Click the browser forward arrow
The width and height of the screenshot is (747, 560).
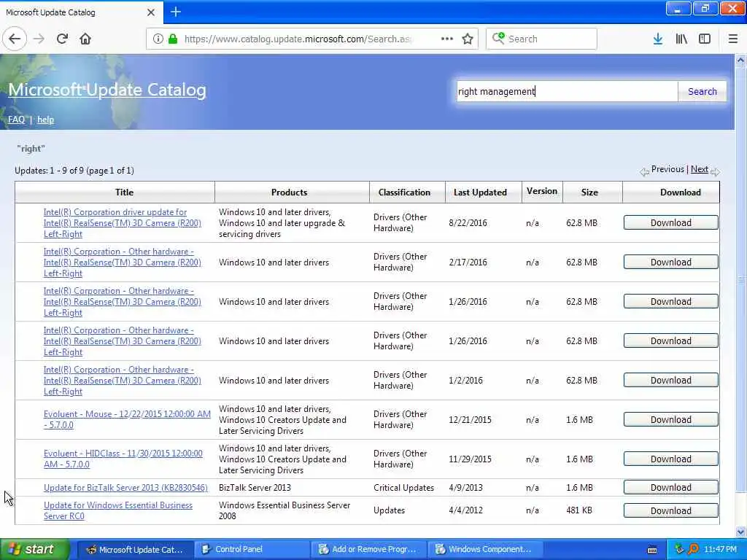(39, 39)
